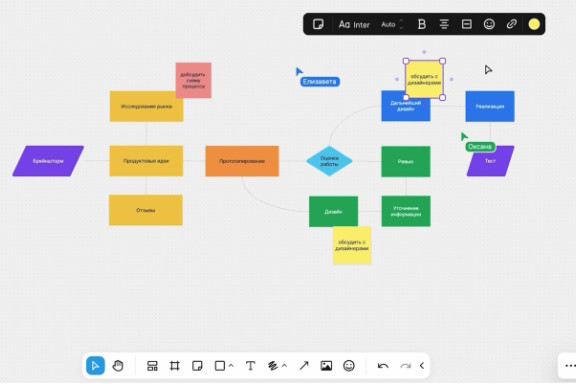
Task: Activate the hand pan tool
Action: click(x=118, y=366)
